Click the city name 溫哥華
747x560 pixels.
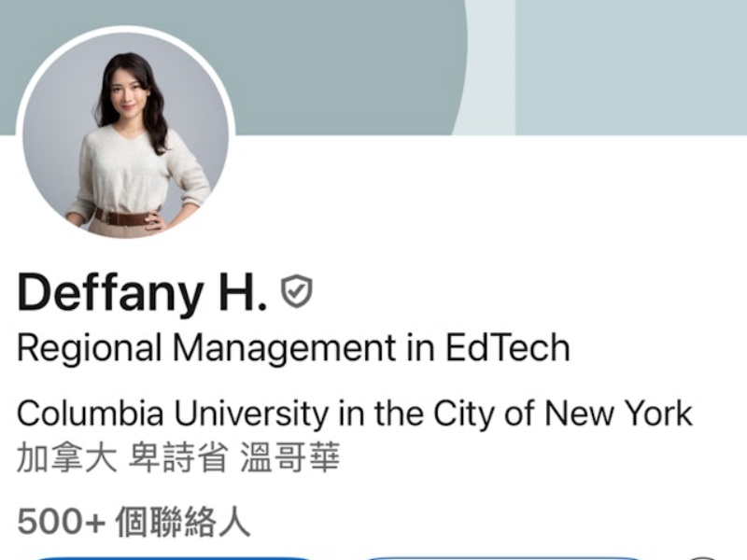coord(289,457)
